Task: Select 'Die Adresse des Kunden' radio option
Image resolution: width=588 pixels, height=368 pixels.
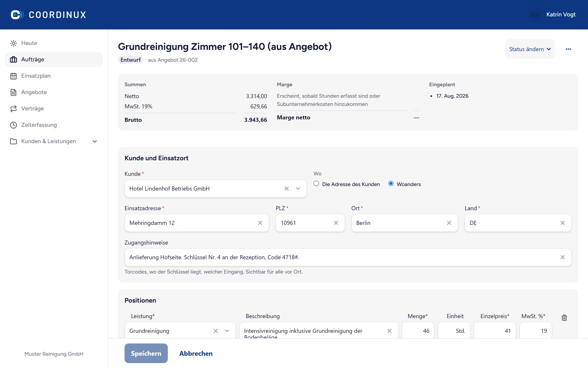Action: 316,184
